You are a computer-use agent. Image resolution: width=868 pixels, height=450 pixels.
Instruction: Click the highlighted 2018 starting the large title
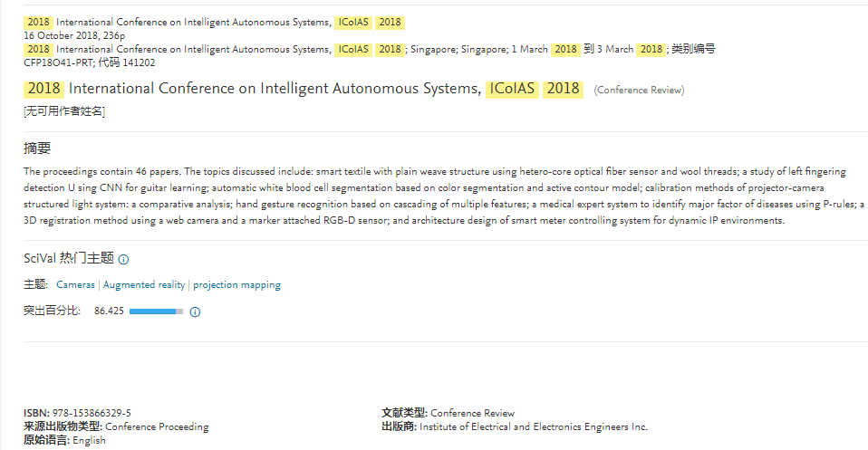click(43, 89)
